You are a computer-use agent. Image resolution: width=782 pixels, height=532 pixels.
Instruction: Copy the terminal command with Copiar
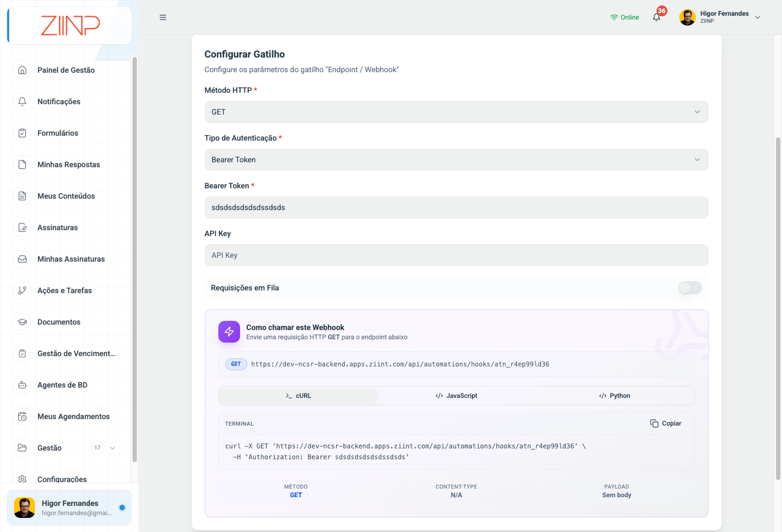(x=666, y=423)
